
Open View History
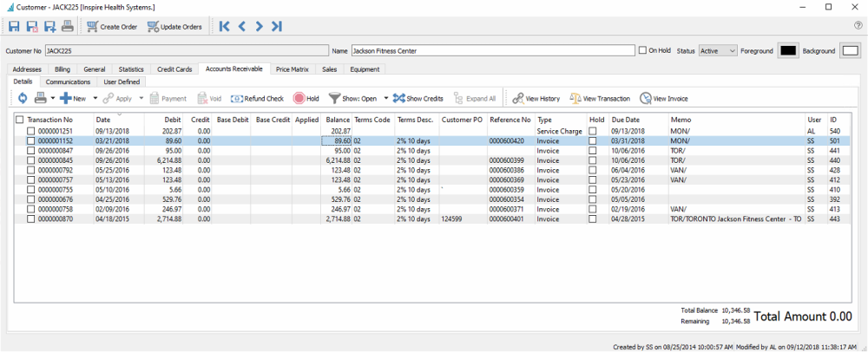[x=536, y=99]
